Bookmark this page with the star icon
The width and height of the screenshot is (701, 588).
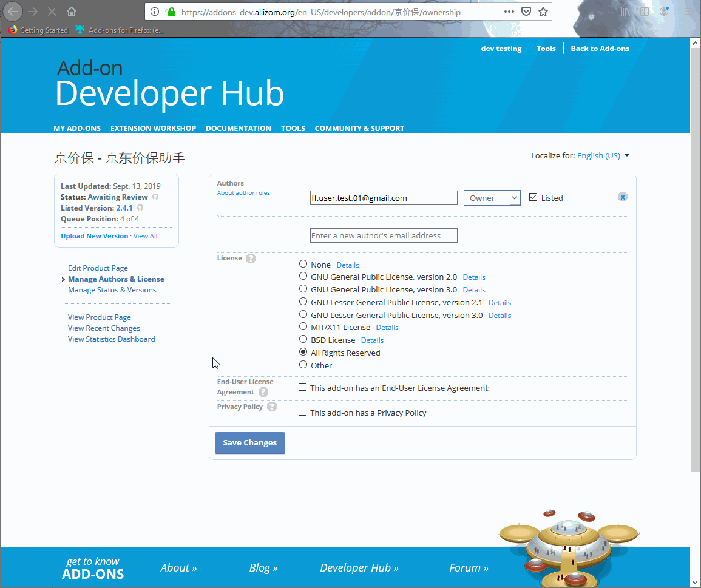543,12
